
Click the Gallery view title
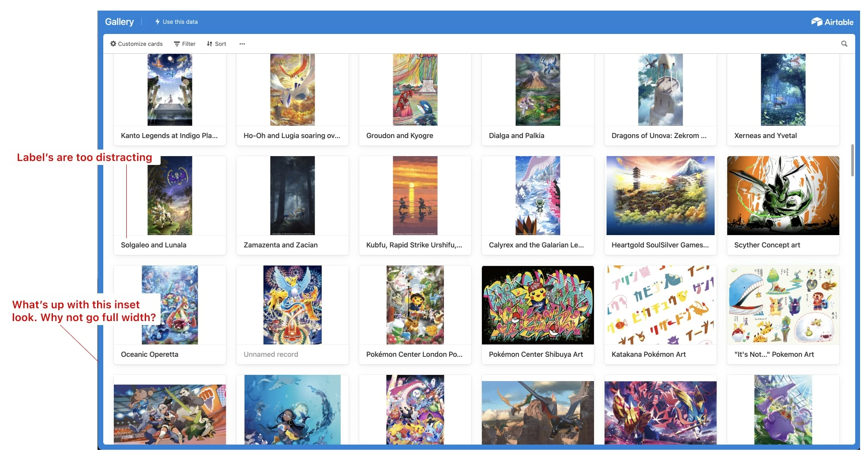(x=119, y=22)
